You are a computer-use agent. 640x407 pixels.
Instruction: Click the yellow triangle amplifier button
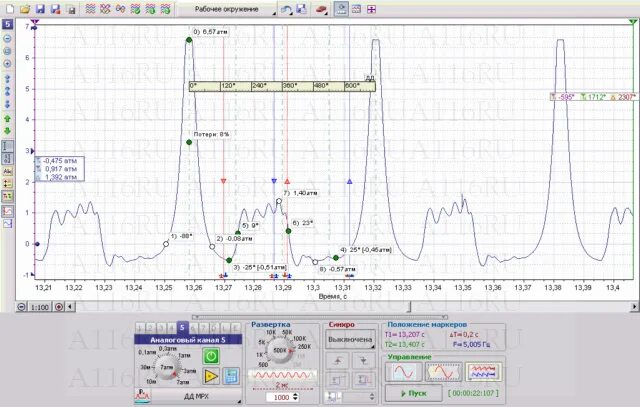coord(211,376)
